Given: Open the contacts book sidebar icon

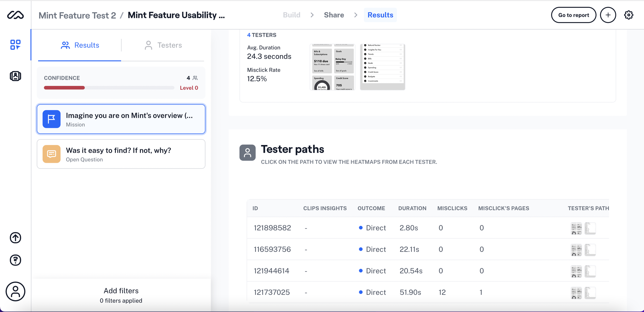Looking at the screenshot, I should coord(15,76).
